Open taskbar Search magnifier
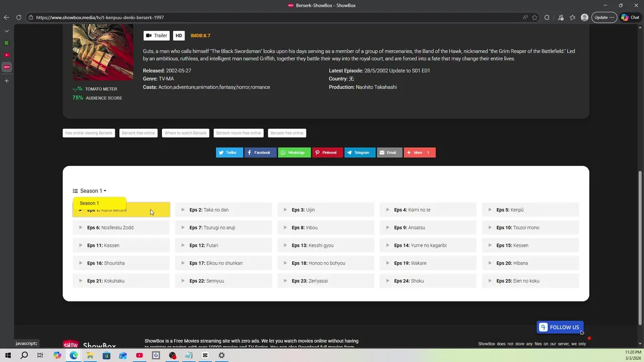The image size is (644, 362). 24,355
